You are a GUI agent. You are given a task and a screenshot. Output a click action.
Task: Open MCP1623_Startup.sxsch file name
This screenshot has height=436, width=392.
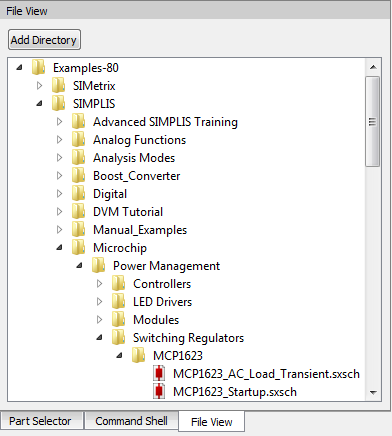[x=235, y=392]
